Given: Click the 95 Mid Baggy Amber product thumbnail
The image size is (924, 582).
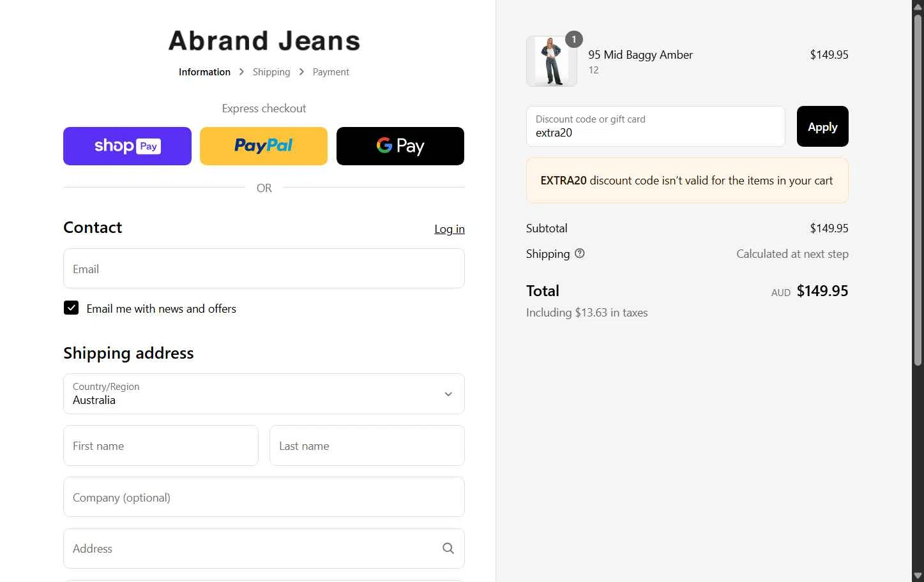Looking at the screenshot, I should click(552, 61).
